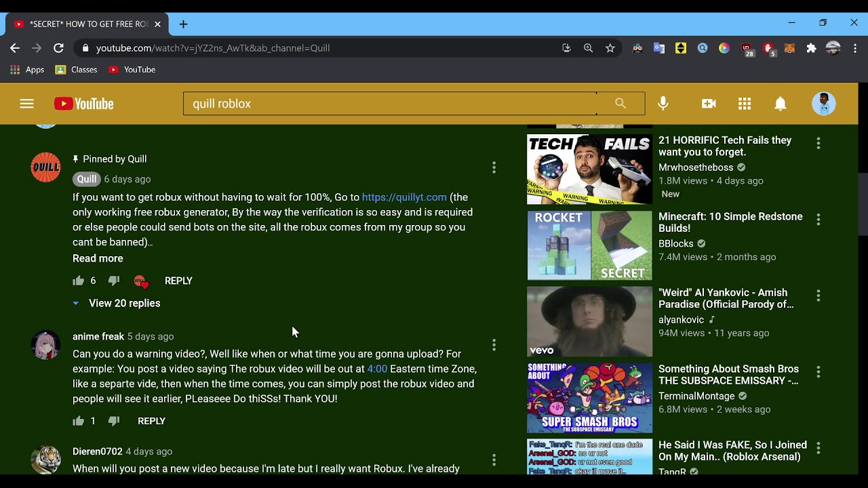868x488 pixels.
Task: Dislike Quill's pinned comment
Action: pos(114,281)
